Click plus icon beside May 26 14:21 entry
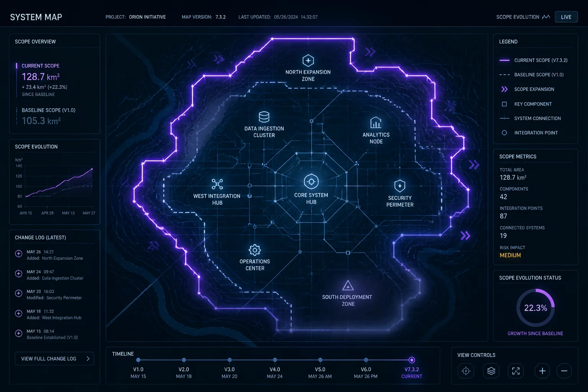The width and height of the screenshot is (588, 392). [18, 253]
